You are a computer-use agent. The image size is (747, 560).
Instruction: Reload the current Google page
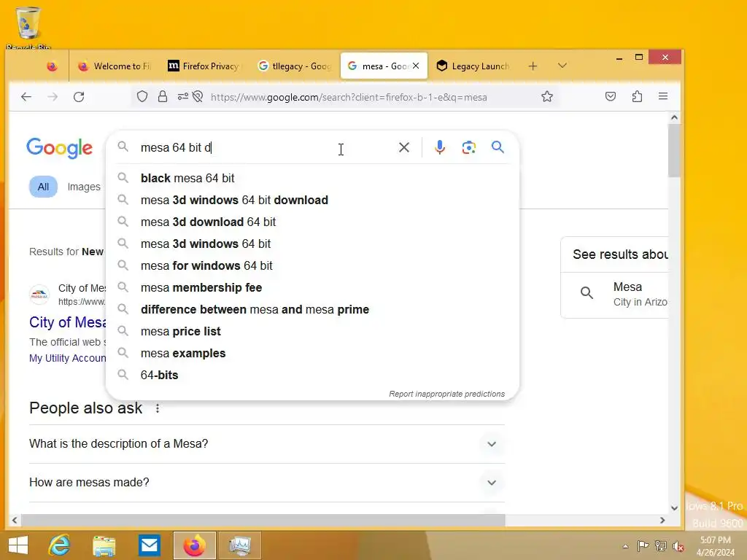(x=79, y=97)
